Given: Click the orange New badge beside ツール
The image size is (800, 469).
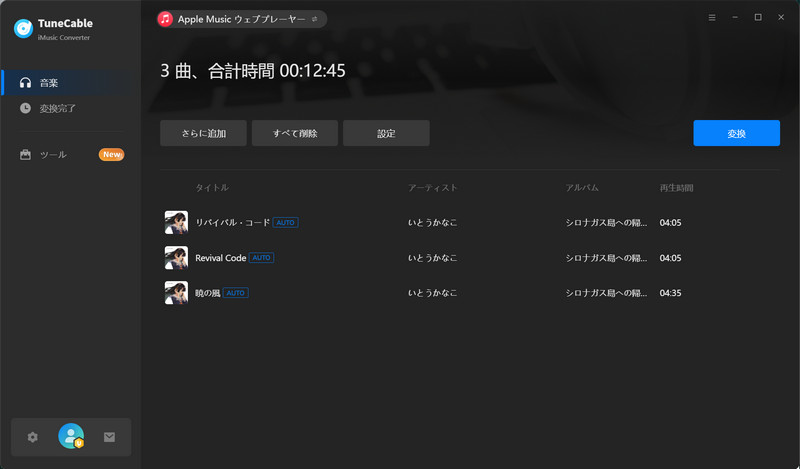Looking at the screenshot, I should tap(111, 155).
